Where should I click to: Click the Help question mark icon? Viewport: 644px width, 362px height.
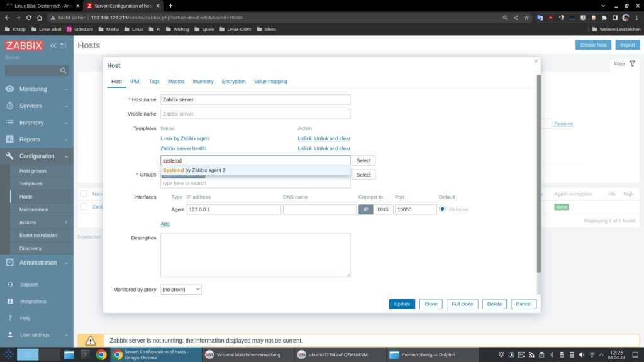click(x=10, y=318)
